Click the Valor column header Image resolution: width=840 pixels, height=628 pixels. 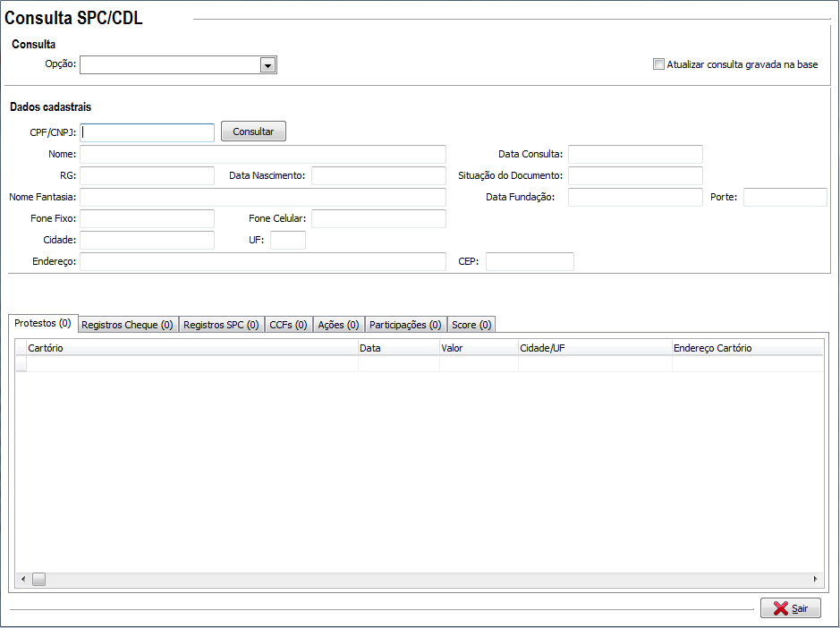pos(478,348)
